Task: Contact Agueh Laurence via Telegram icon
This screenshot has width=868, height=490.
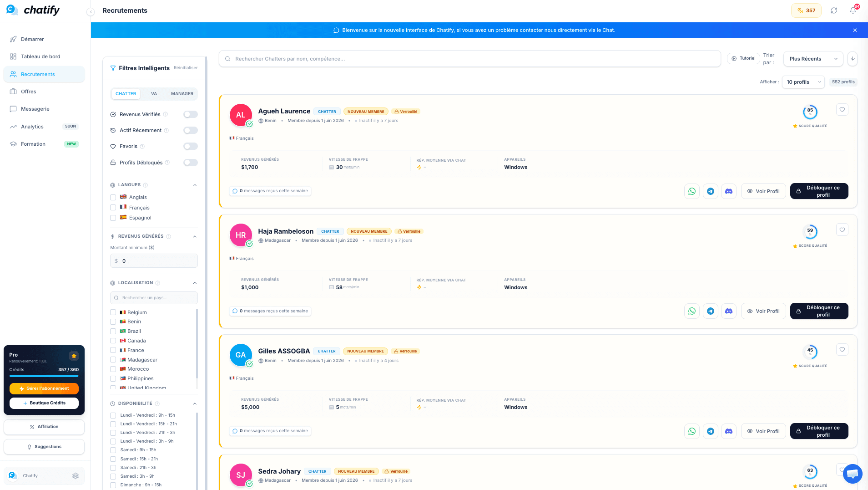Action: [x=711, y=191]
